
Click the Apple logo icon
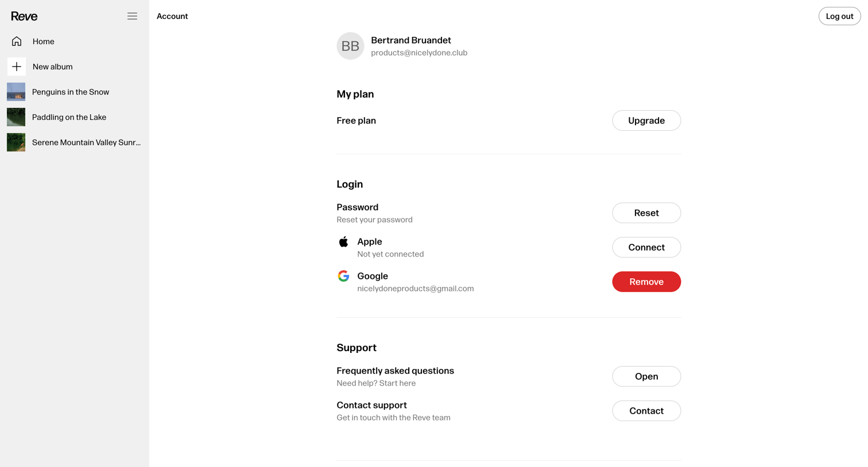click(x=343, y=242)
